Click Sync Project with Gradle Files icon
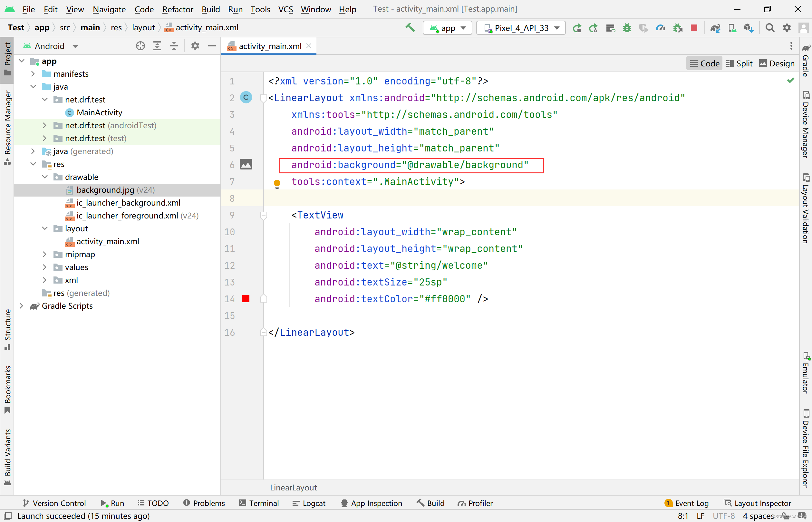 pos(715,28)
